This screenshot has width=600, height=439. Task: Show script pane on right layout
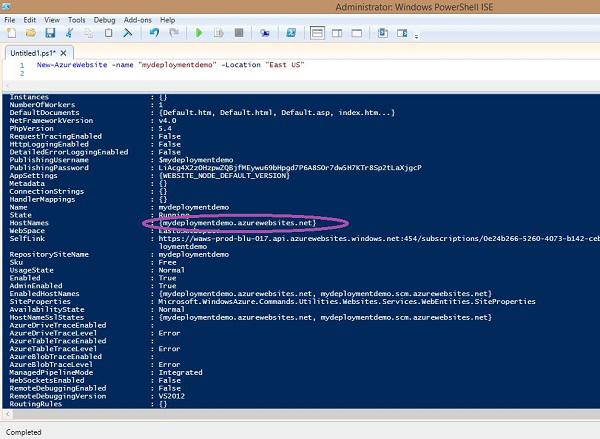click(x=337, y=33)
